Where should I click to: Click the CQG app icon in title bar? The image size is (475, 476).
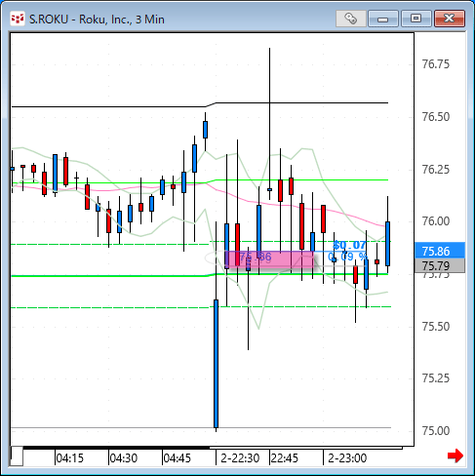[18, 19]
